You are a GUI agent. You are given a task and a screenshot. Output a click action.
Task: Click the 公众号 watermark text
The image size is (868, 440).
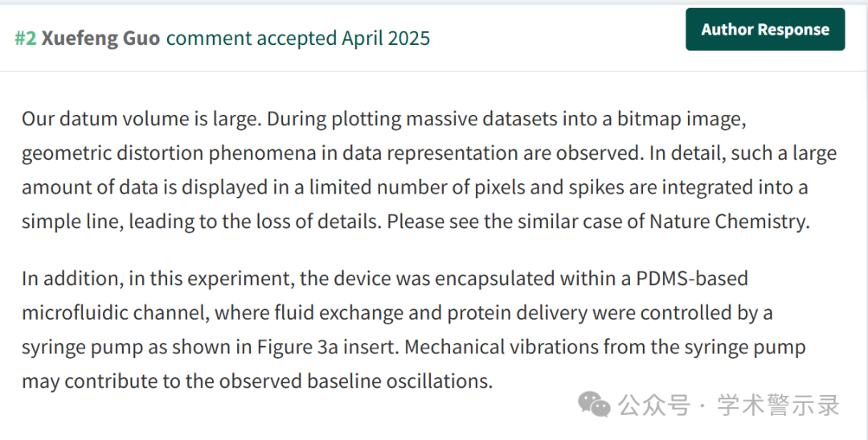(654, 405)
